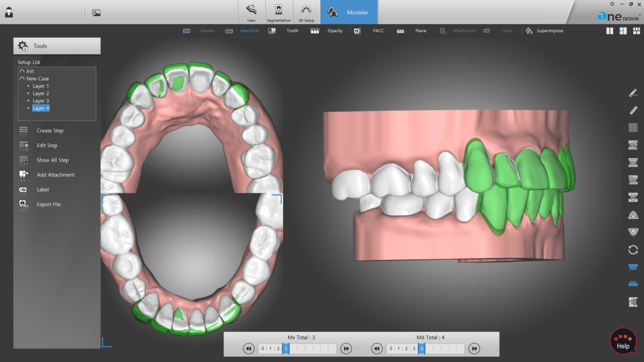Click the Export File tool
644x362 pixels.
(49, 204)
